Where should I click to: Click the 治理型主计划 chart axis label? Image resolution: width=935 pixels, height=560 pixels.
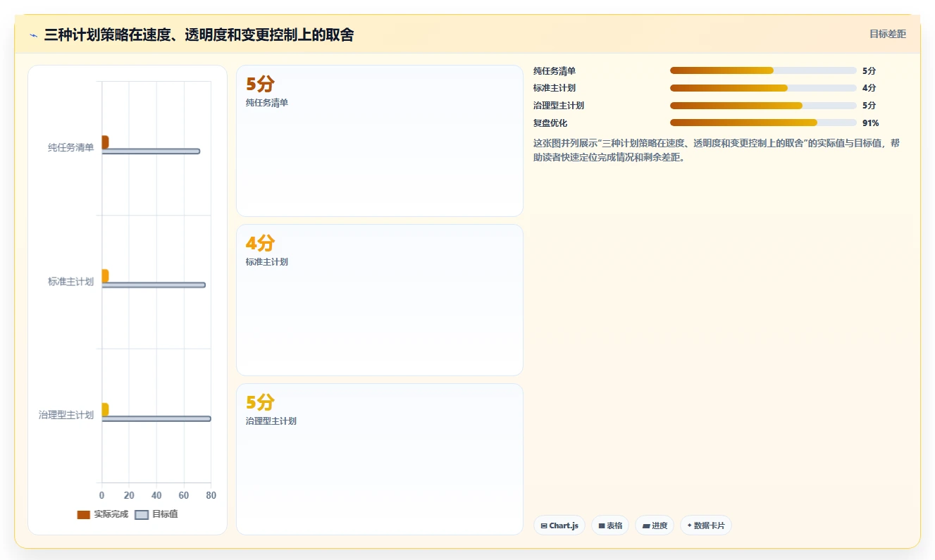[x=66, y=415]
